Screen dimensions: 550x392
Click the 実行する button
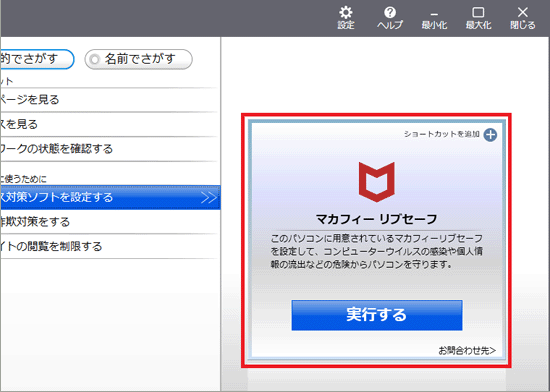tap(377, 315)
